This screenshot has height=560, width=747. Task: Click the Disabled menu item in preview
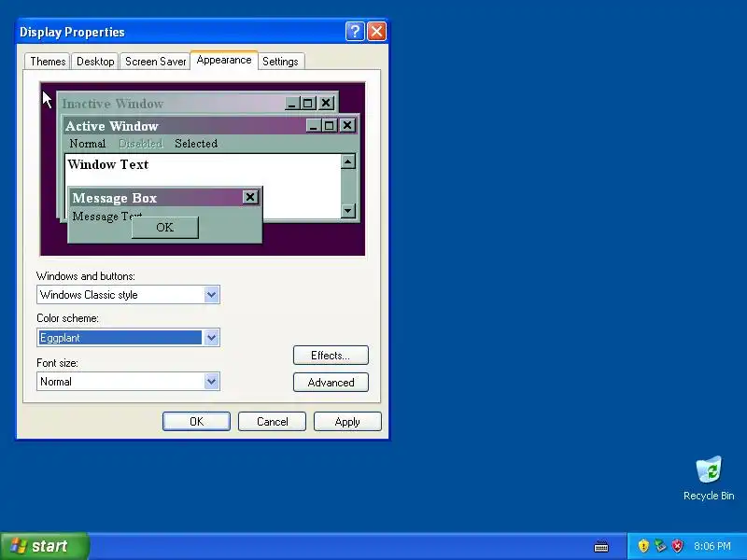pos(141,144)
